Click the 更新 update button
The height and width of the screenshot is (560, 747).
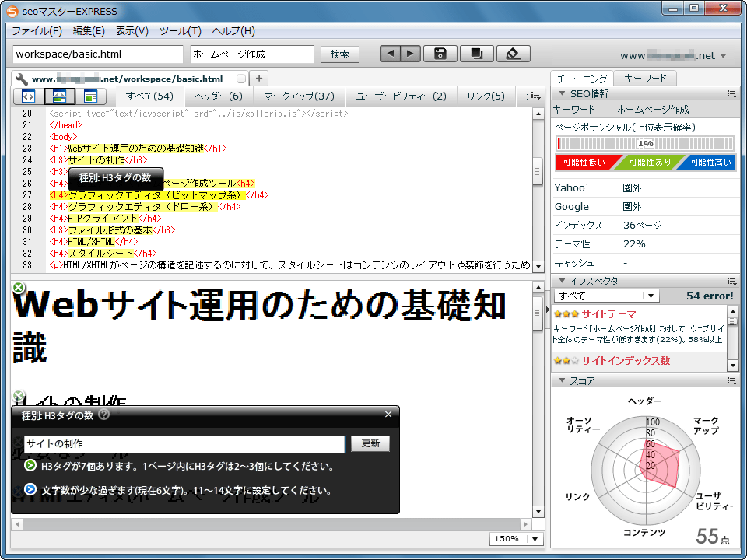coord(370,443)
